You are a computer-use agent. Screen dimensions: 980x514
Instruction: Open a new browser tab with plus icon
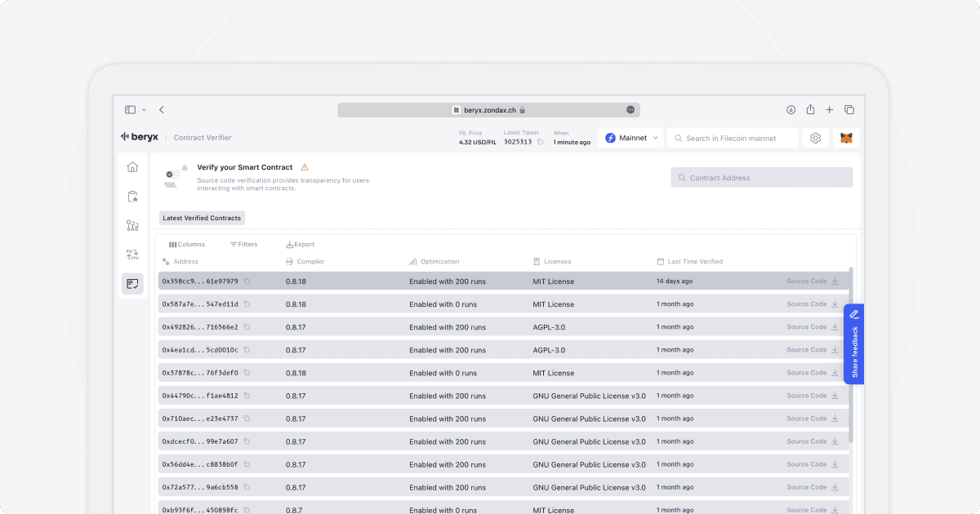pos(830,109)
